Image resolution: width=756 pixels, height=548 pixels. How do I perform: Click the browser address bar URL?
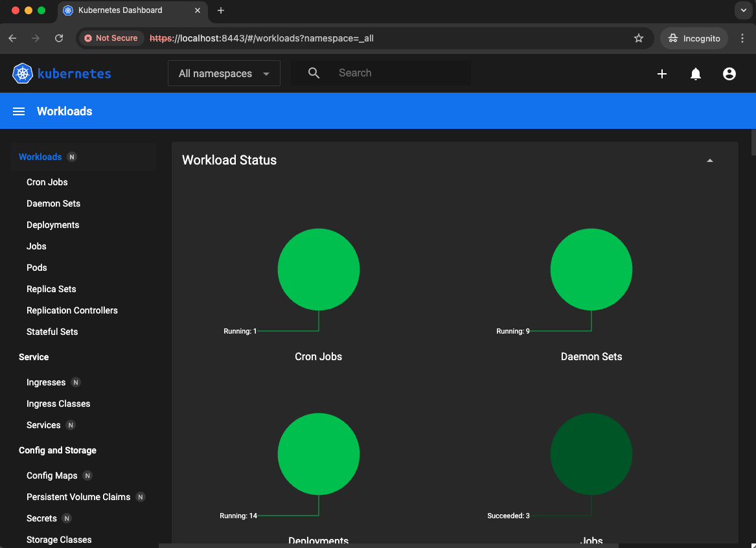(261, 38)
